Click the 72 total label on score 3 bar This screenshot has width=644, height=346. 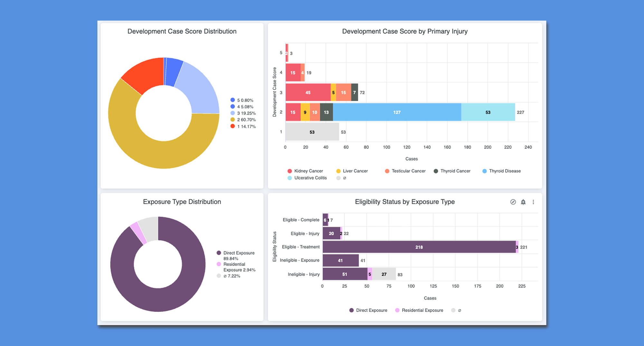(x=362, y=92)
